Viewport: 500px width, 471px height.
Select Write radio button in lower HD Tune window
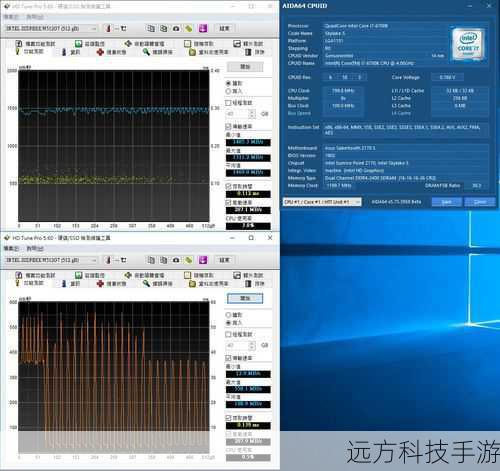pyautogui.click(x=228, y=323)
